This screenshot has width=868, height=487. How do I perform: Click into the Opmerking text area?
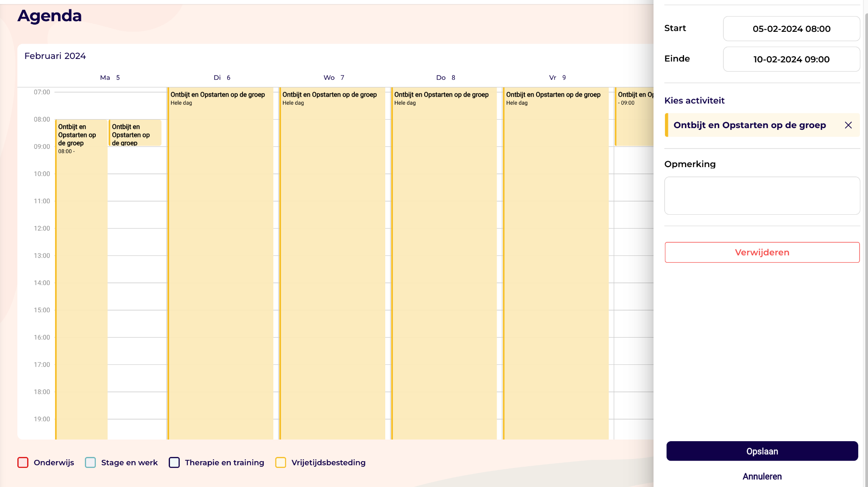click(x=762, y=196)
